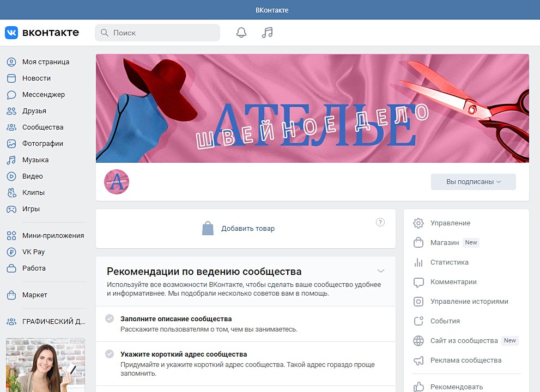Click the magnifier icon in search field
Screen dimensions: 540x392
(105, 33)
